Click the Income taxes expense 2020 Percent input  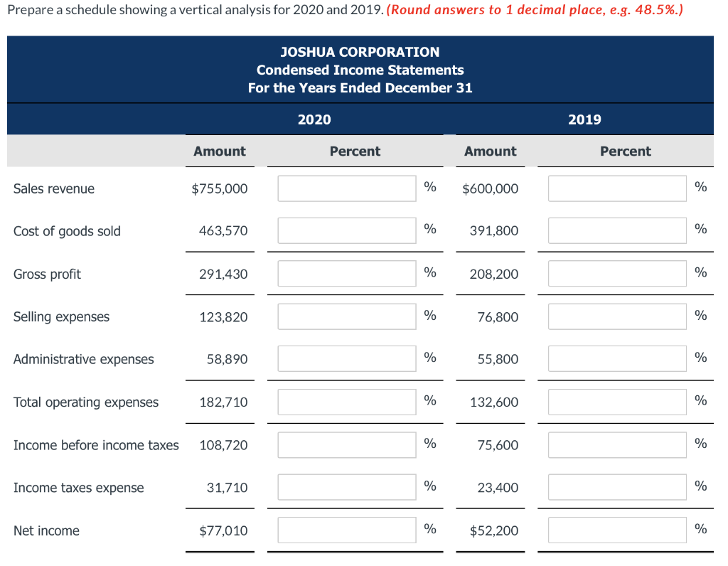346,486
